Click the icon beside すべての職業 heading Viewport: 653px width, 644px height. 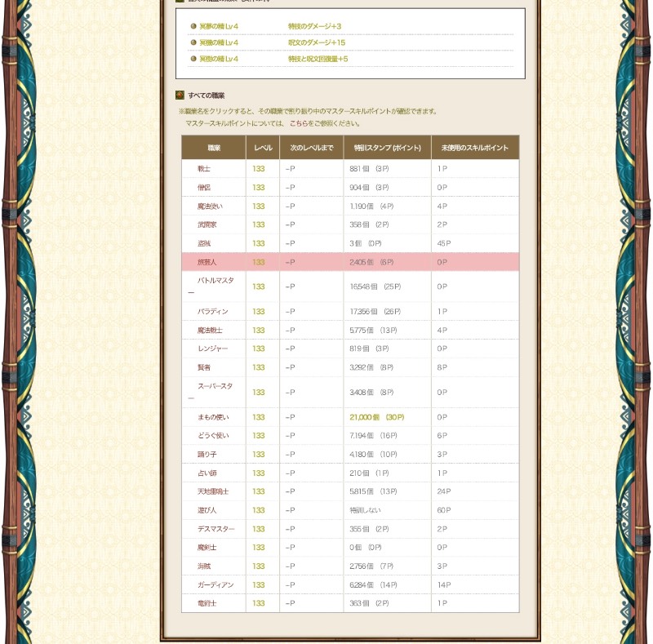tap(180, 95)
